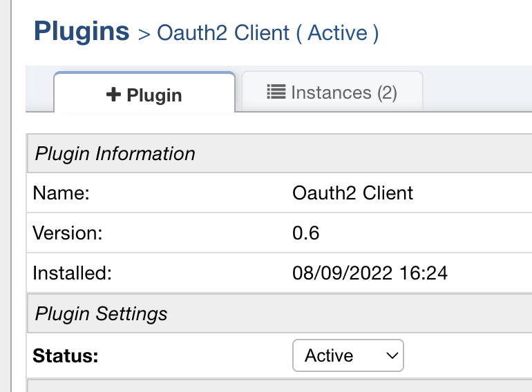Click the Oauth2 Client ( Active ) breadcrumb

pos(267,33)
